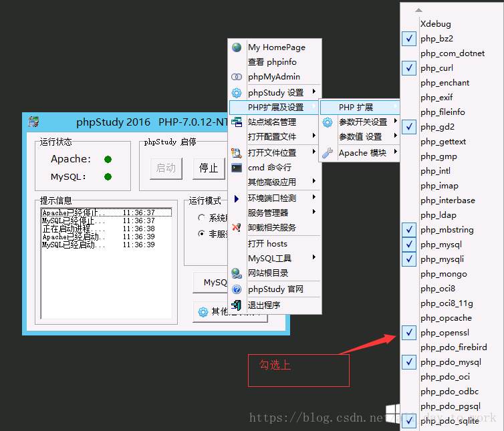Image resolution: width=504 pixels, height=431 pixels.
Task: Select log line MySQL已经启动 11:36:39
Action: coord(106,245)
